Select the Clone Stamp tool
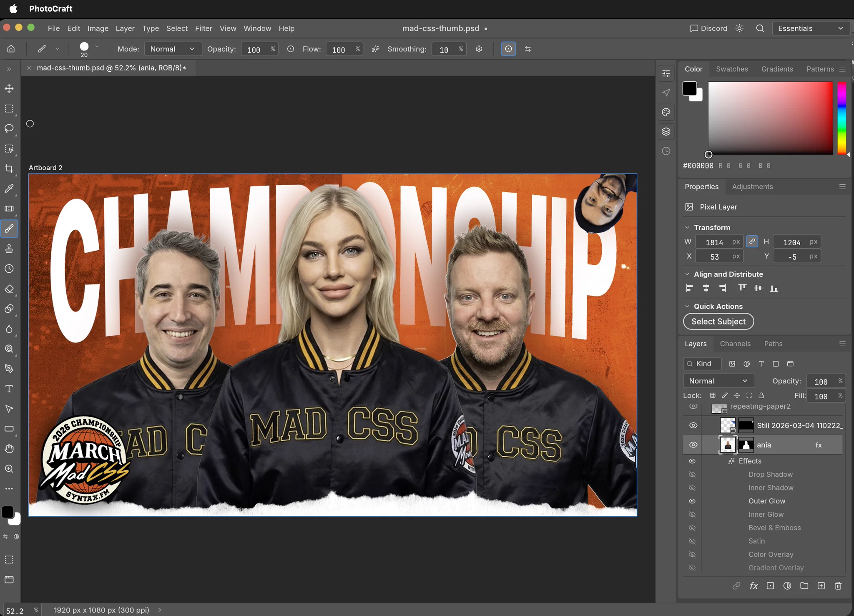Viewport: 854px width, 616px height. click(x=9, y=249)
